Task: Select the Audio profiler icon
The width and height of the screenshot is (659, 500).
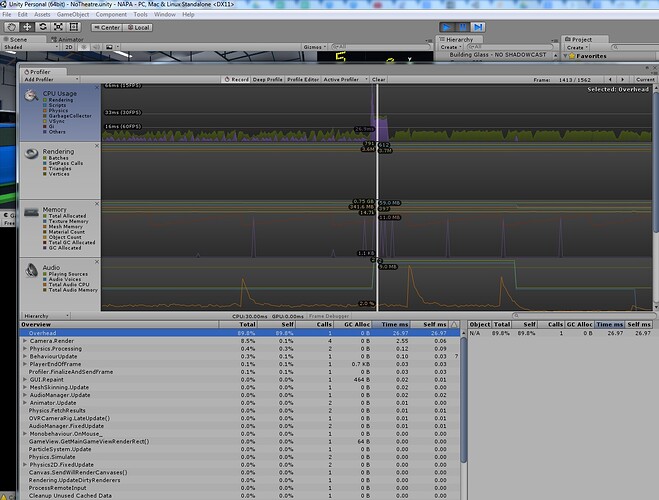Action: tap(32, 270)
